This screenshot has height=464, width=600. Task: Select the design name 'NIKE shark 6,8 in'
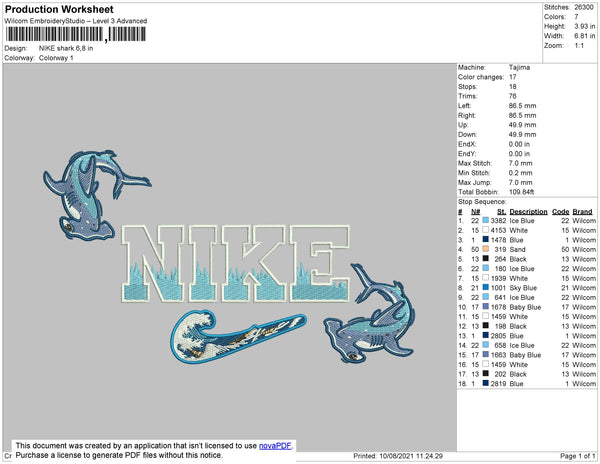pos(66,48)
